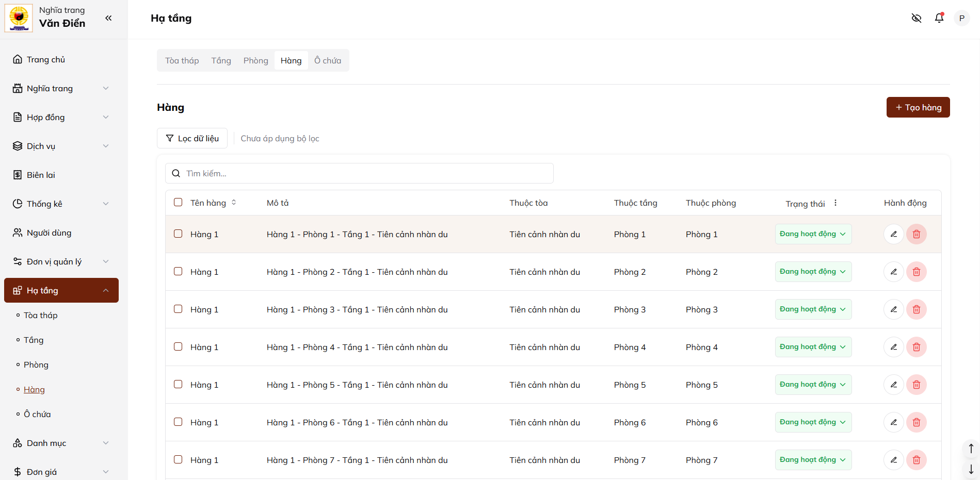Click the Tạo hàng button

click(x=918, y=107)
